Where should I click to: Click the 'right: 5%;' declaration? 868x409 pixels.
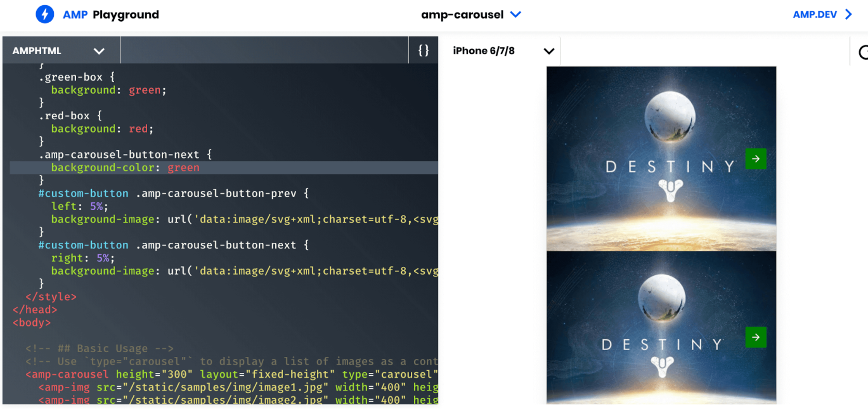pyautogui.click(x=83, y=258)
